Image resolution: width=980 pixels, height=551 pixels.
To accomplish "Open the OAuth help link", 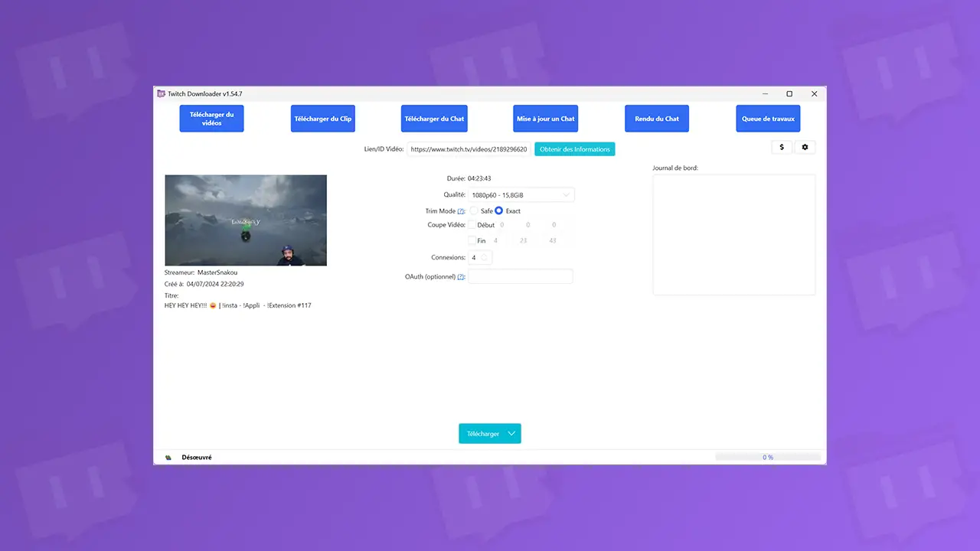I will [461, 277].
